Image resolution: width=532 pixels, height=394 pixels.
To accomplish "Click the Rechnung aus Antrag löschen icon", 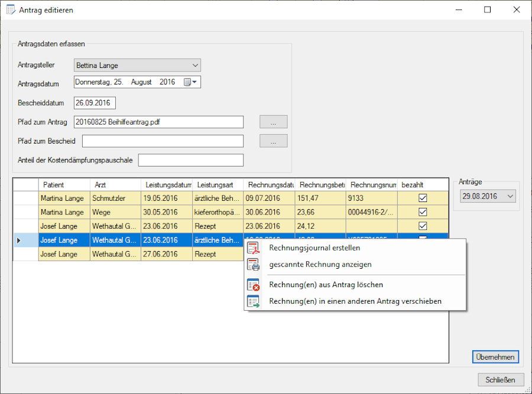I will [x=253, y=285].
